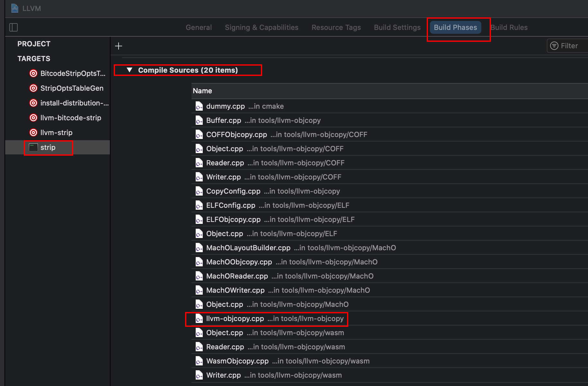Click the LLVM project title text
This screenshot has height=386, width=588.
pos(31,8)
